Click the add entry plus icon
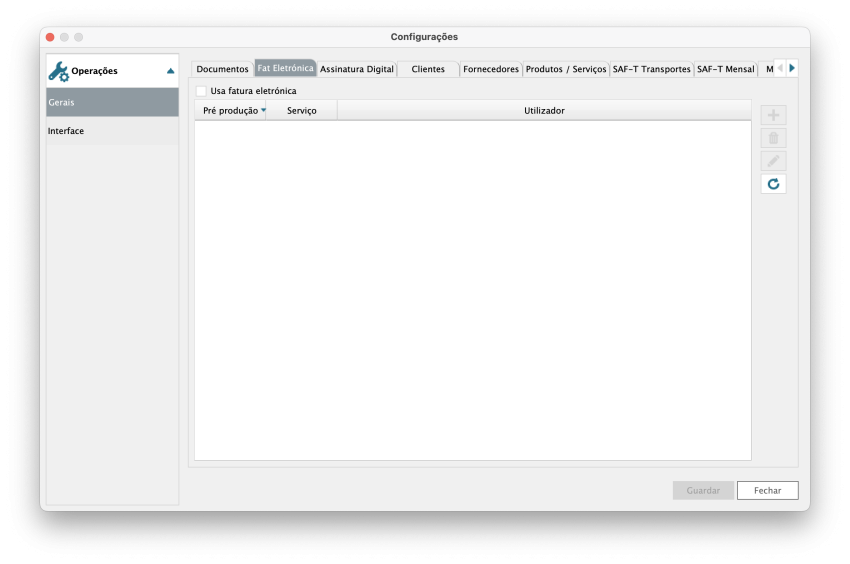This screenshot has width=850, height=564. 773,116
